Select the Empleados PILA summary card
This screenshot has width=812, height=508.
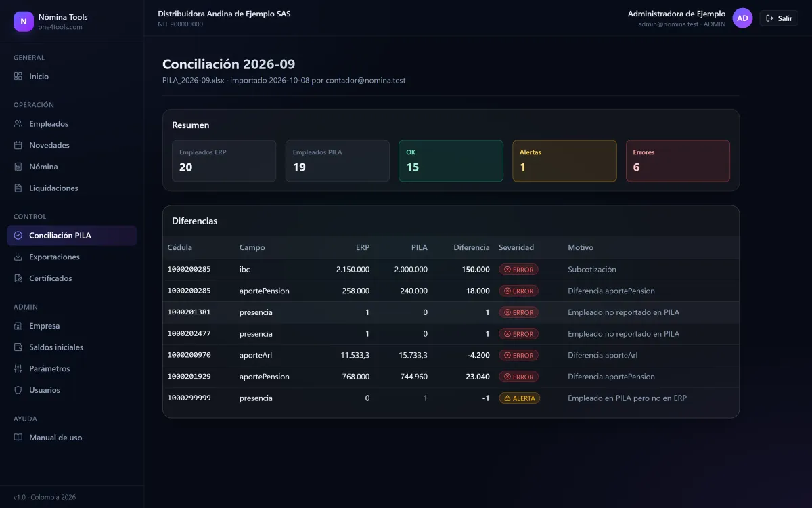338,161
